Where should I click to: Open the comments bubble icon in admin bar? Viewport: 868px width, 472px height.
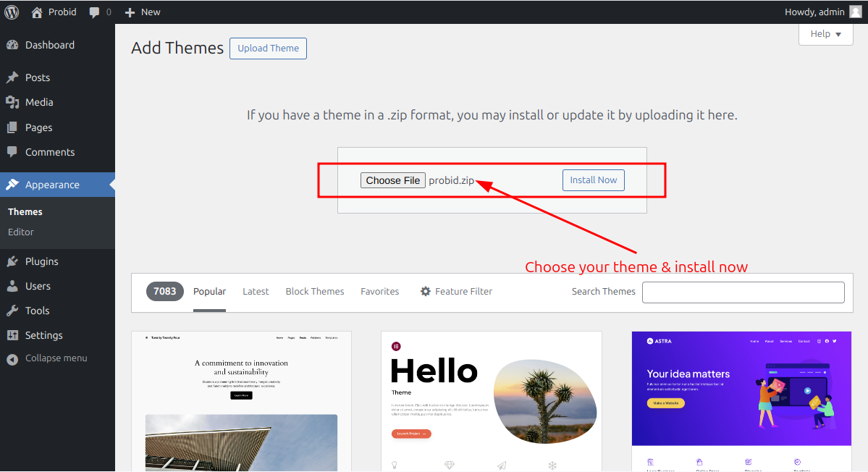[x=94, y=12]
